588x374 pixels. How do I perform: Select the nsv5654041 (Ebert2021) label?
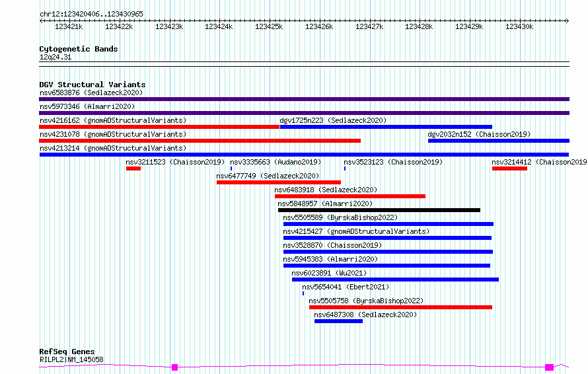(x=346, y=287)
